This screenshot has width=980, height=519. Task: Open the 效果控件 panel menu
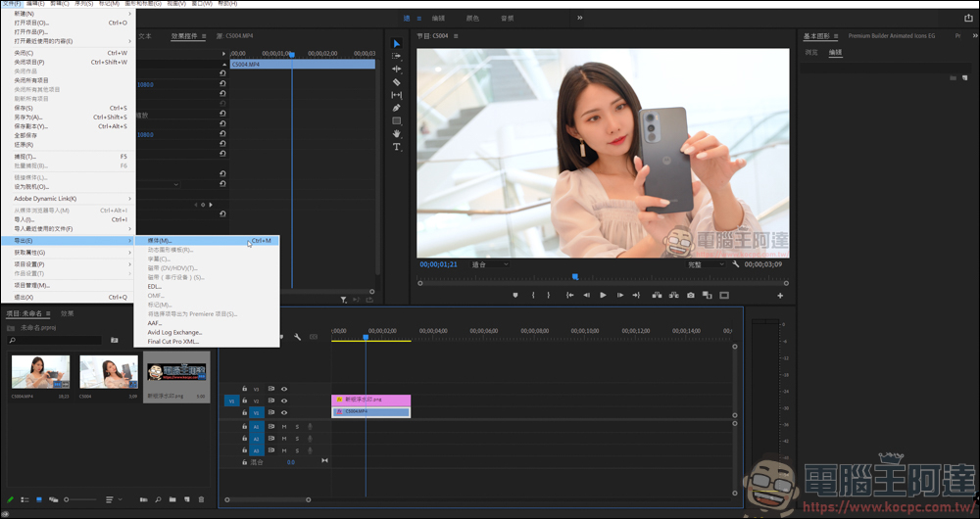(x=204, y=36)
